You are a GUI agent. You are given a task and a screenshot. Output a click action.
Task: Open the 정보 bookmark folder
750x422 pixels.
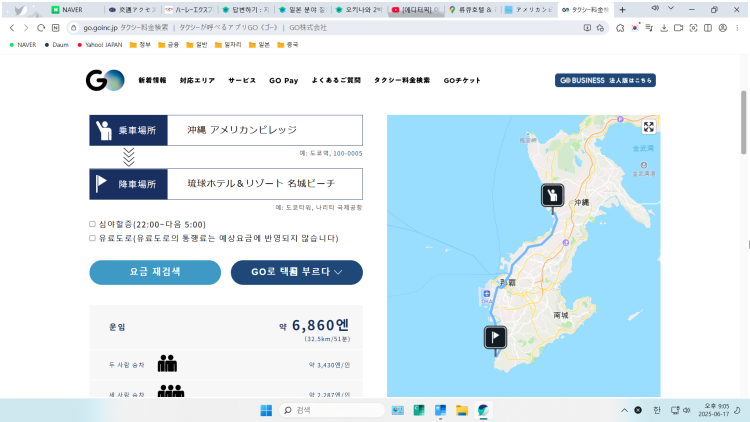(140, 44)
